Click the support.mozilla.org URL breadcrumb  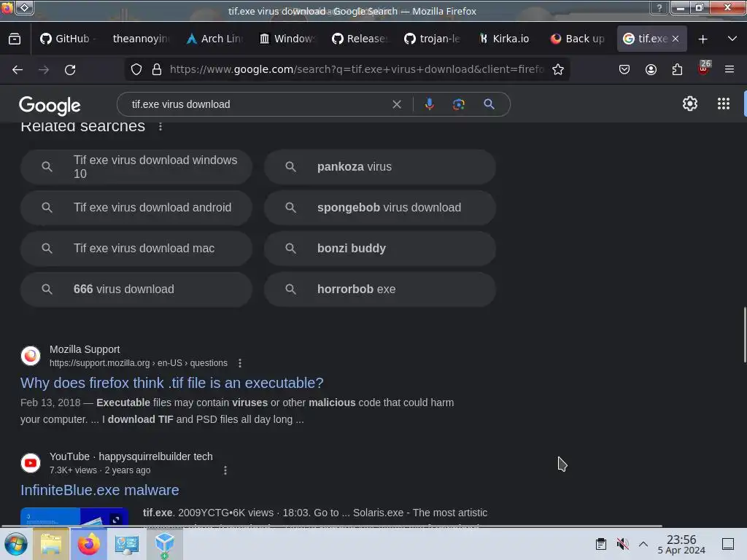(139, 363)
